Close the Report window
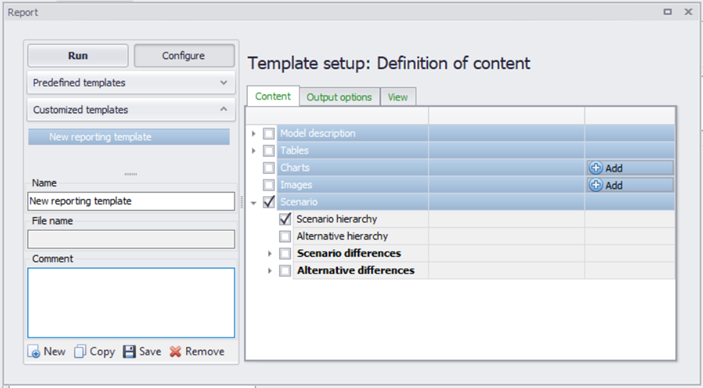Viewport: 703px width, 388px height. [x=688, y=12]
